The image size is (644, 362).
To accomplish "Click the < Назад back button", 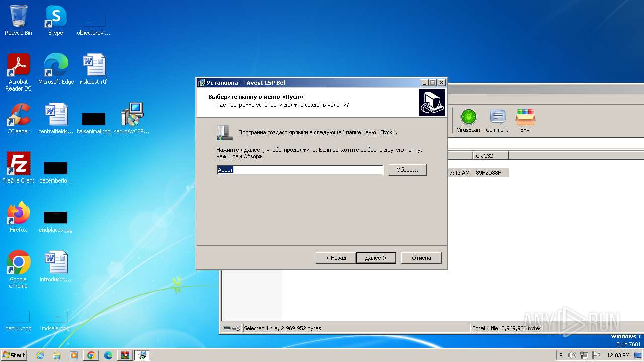I will [336, 258].
